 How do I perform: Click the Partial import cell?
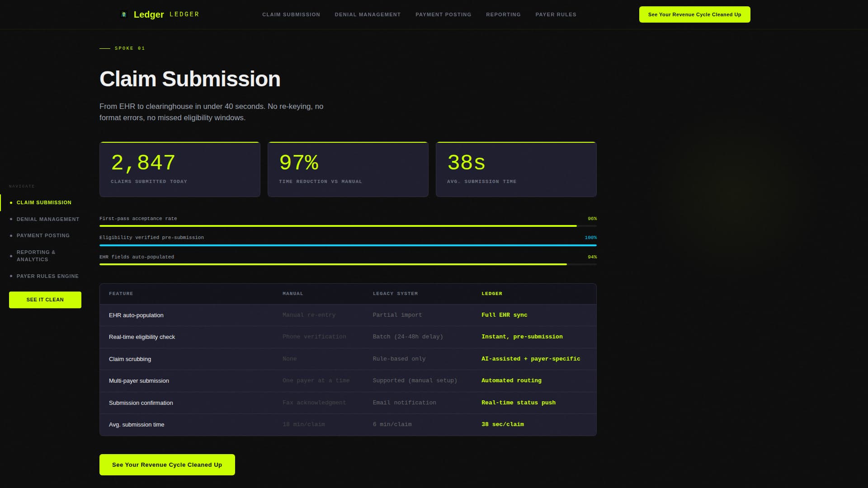pos(397,315)
